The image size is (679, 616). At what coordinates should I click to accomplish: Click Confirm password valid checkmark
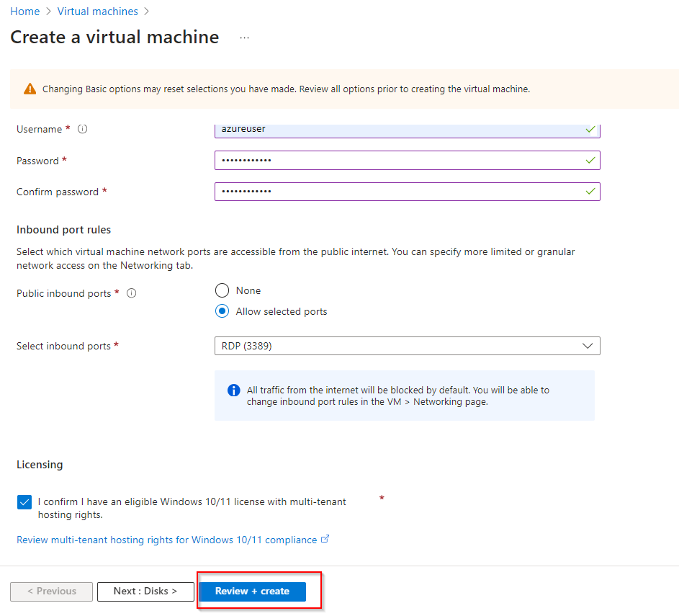(590, 192)
